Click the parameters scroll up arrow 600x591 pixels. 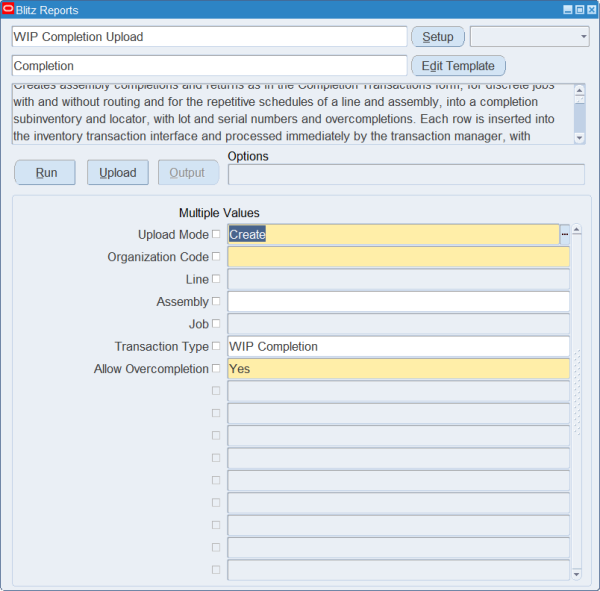(x=576, y=229)
